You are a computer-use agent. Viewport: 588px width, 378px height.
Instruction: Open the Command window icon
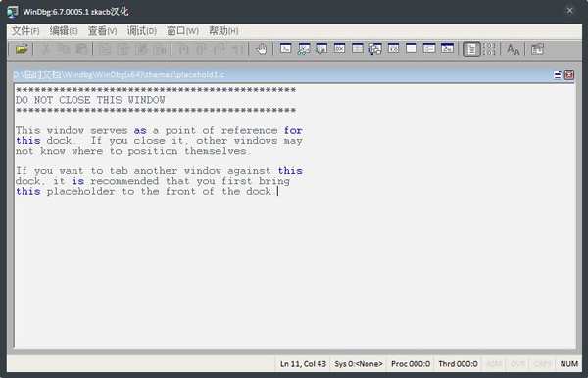click(286, 49)
